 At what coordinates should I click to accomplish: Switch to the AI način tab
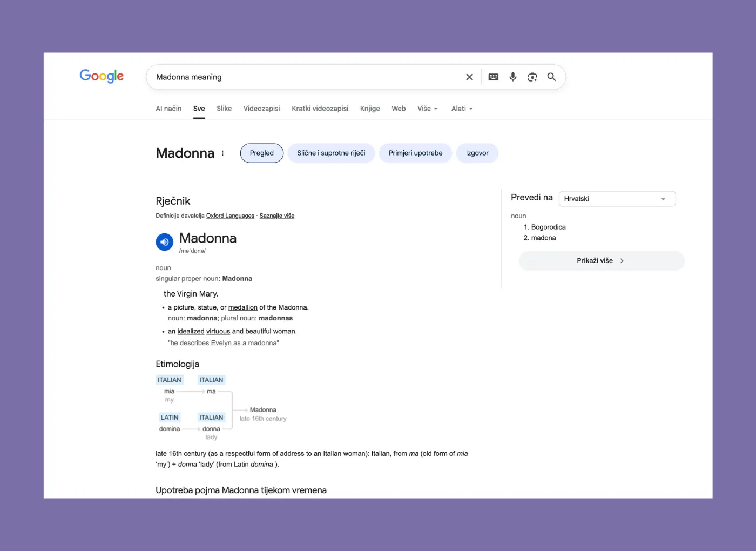(168, 109)
